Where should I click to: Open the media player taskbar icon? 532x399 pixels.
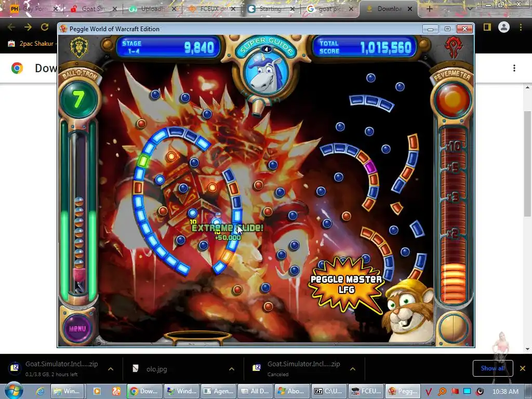tap(97, 391)
